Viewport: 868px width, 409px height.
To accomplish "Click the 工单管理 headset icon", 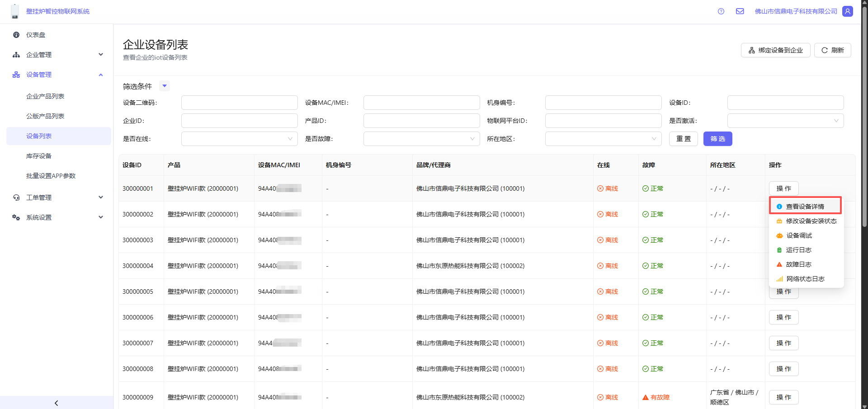I will [16, 197].
